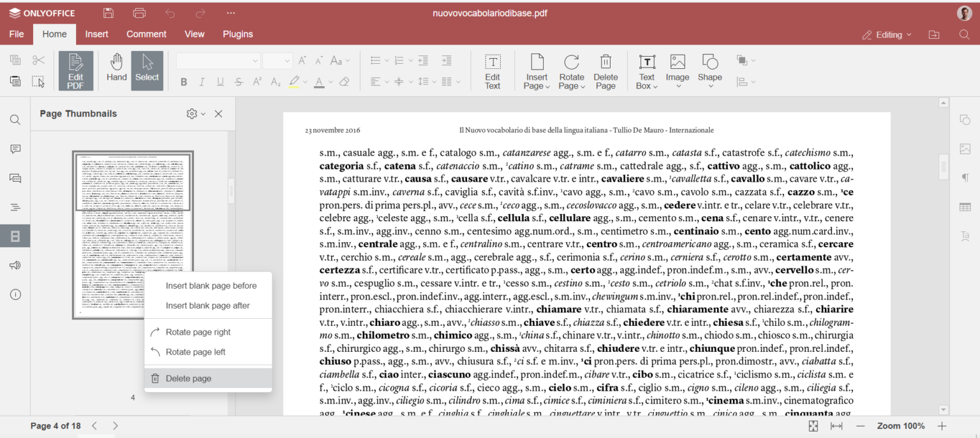This screenshot has height=438, width=980.
Task: Click the Edit Text button
Action: tap(492, 70)
